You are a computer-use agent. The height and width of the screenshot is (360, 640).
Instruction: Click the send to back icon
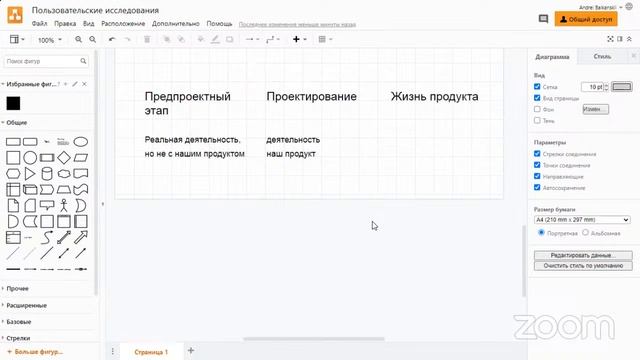181,39
